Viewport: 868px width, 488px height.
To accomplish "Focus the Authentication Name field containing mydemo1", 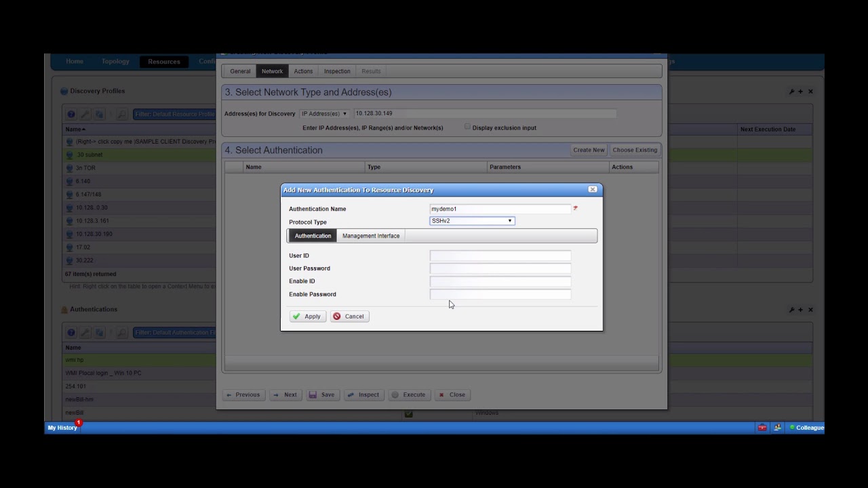I will (500, 209).
